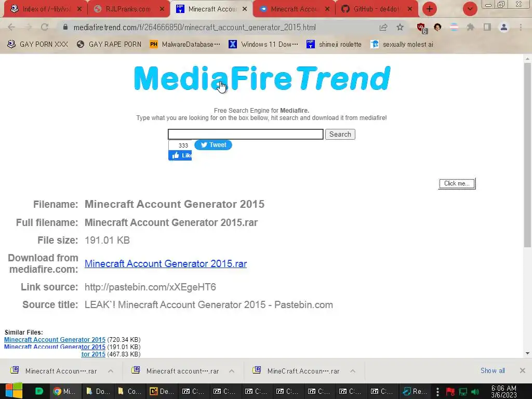Open the Extensions puzzle piece menu
Image resolution: width=532 pixels, height=399 pixels.
point(470,27)
